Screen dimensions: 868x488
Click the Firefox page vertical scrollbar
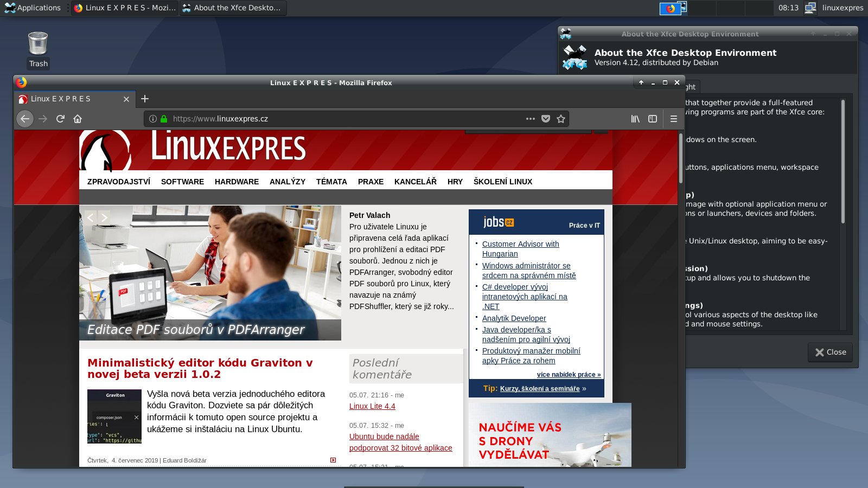coord(681,158)
